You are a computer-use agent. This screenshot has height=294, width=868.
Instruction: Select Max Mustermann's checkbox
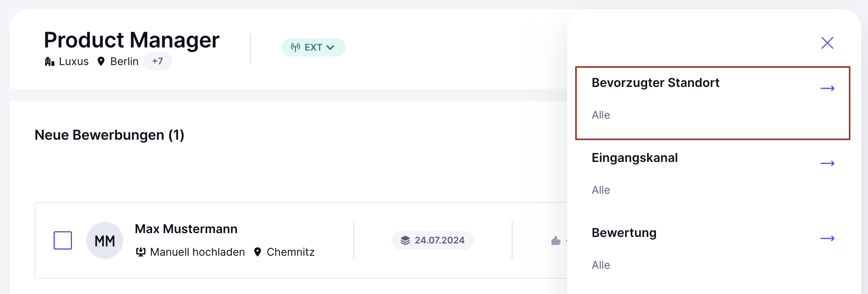point(63,240)
